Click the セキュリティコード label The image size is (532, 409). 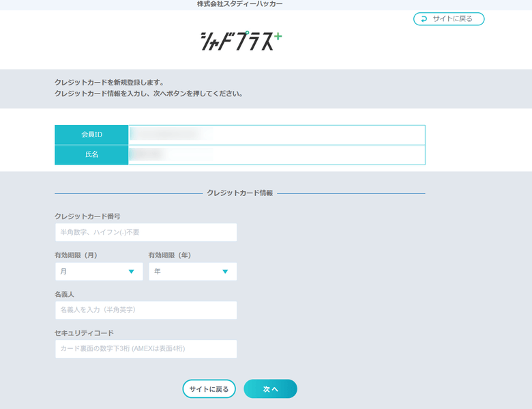(x=84, y=333)
